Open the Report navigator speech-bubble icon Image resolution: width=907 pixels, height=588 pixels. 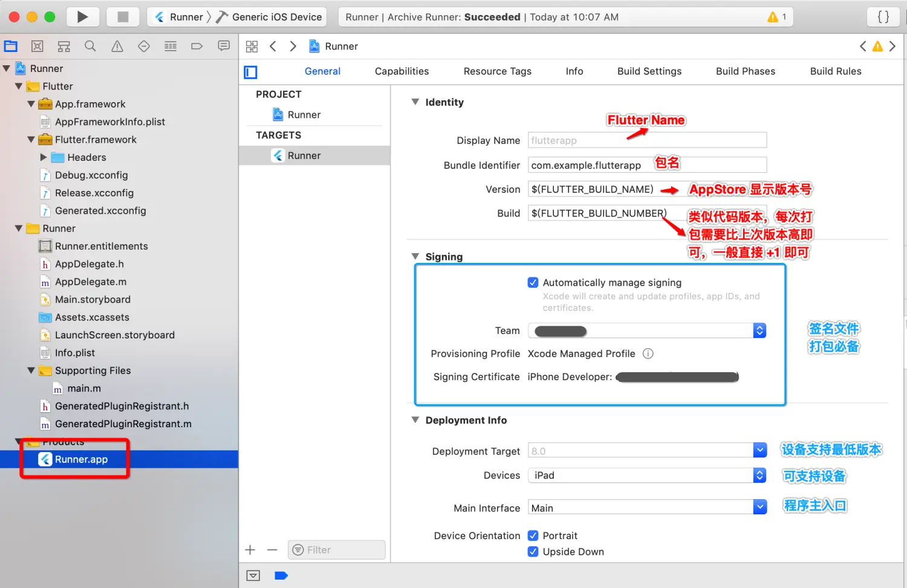(x=224, y=46)
